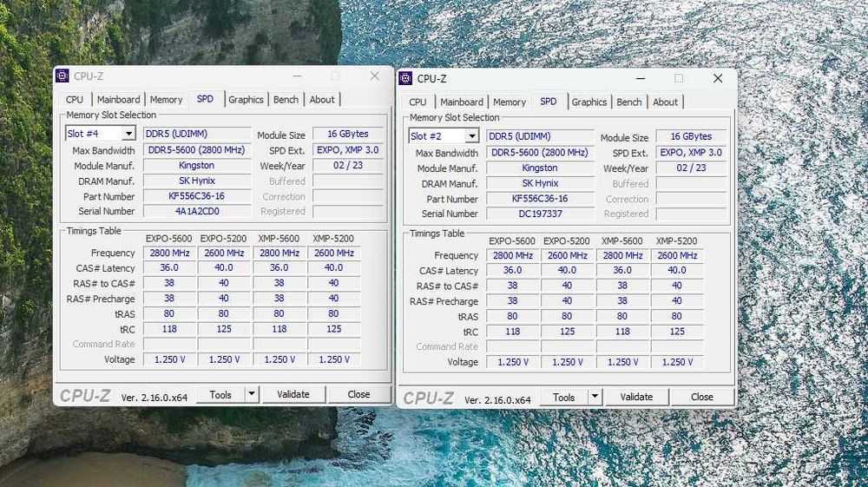868x487 pixels.
Task: Click DDR5 (UDIMM) type field in right window
Action: pyautogui.click(x=540, y=136)
